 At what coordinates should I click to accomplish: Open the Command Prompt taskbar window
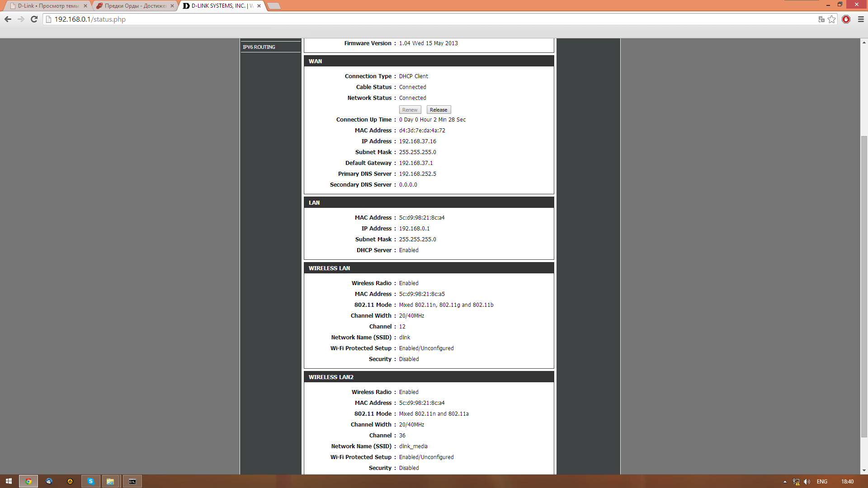132,481
